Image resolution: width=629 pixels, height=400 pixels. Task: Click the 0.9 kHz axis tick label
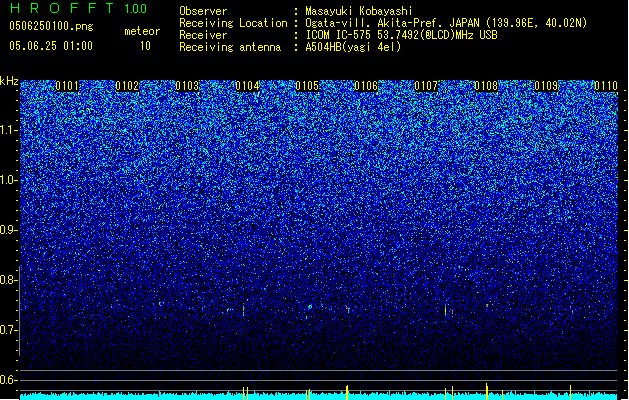(x=9, y=230)
